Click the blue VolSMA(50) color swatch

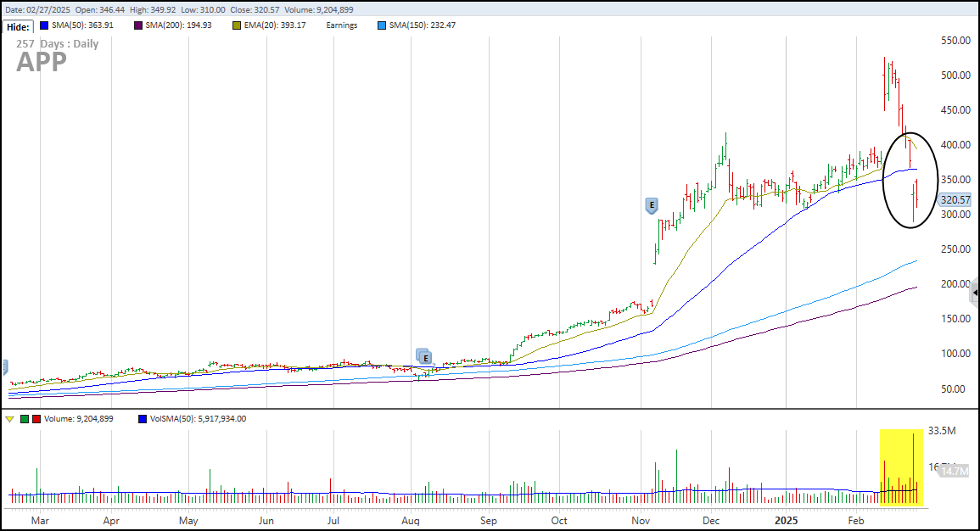(x=143, y=419)
